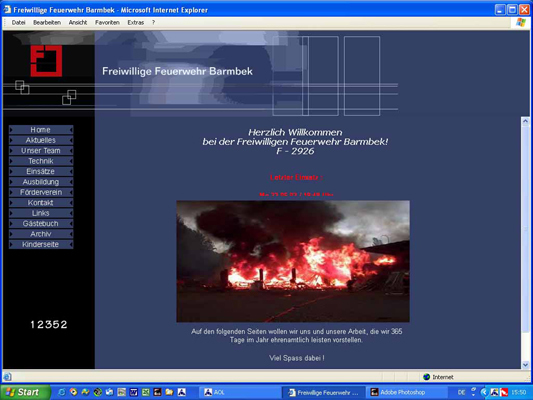Open the Einsätze page
This screenshot has width=533, height=400.
click(41, 171)
